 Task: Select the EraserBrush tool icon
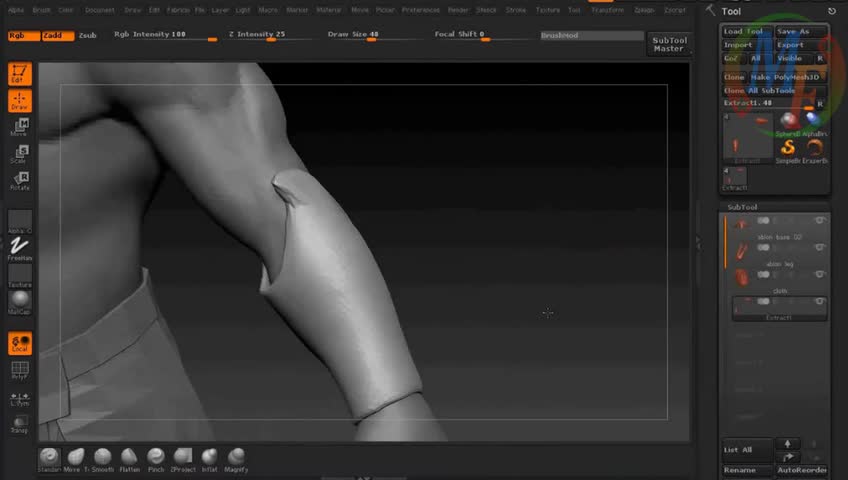click(814, 151)
